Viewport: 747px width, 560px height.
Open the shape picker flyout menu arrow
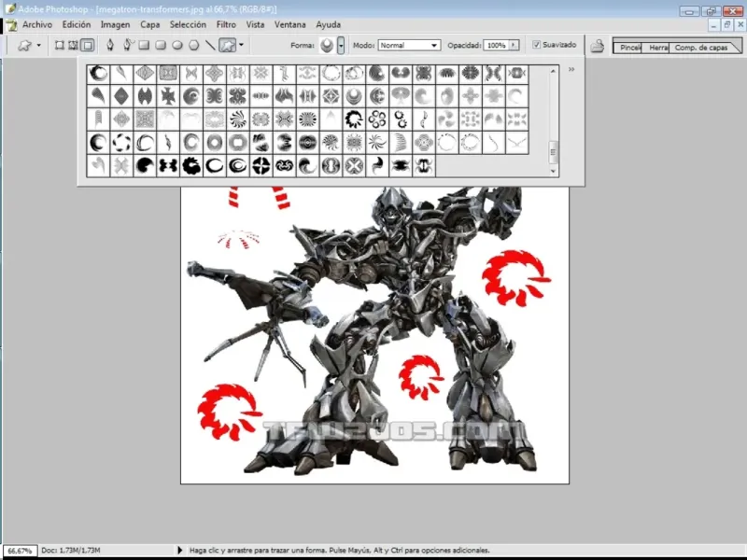pyautogui.click(x=571, y=69)
